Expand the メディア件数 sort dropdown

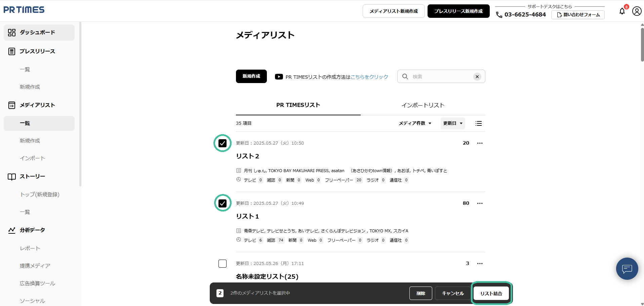pyautogui.click(x=415, y=123)
